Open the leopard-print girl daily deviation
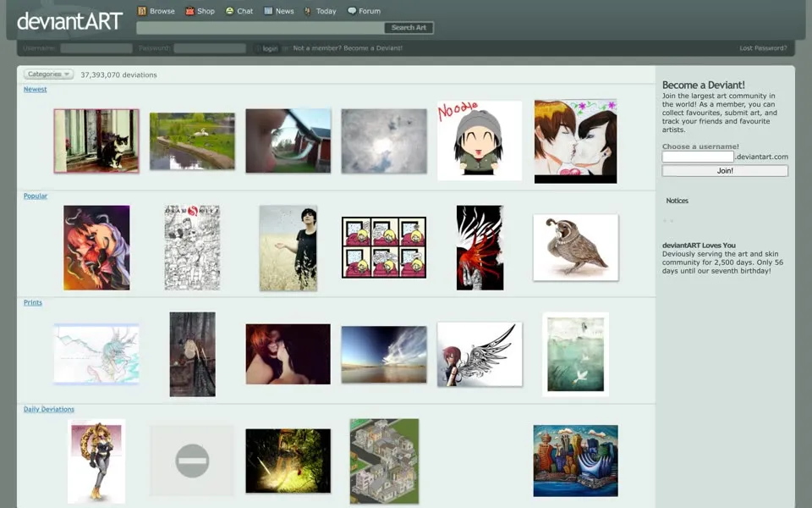The image size is (812, 508). pyautogui.click(x=96, y=461)
